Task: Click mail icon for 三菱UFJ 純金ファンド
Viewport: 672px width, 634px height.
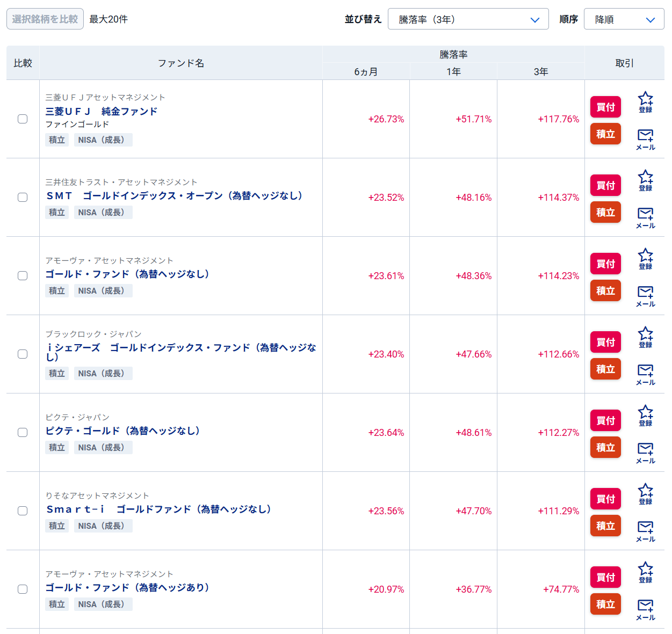Action: click(645, 140)
